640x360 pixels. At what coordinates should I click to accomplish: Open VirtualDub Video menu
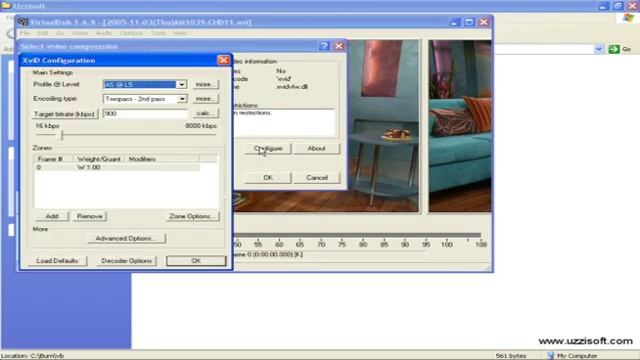[x=80, y=33]
